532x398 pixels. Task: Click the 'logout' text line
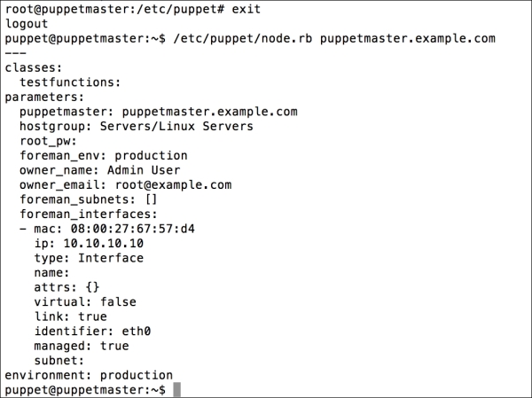pyautogui.click(x=26, y=26)
